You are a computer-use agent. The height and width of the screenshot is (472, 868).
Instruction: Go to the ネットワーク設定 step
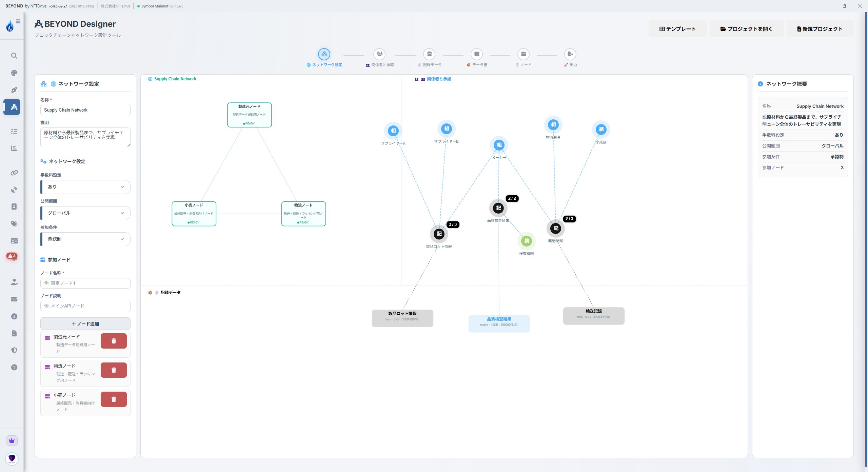(x=324, y=57)
